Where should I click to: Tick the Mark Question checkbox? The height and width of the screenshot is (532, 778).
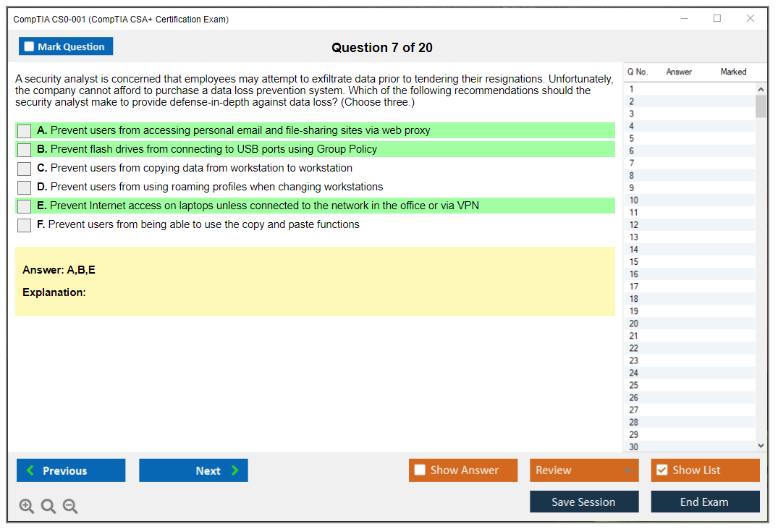(30, 47)
